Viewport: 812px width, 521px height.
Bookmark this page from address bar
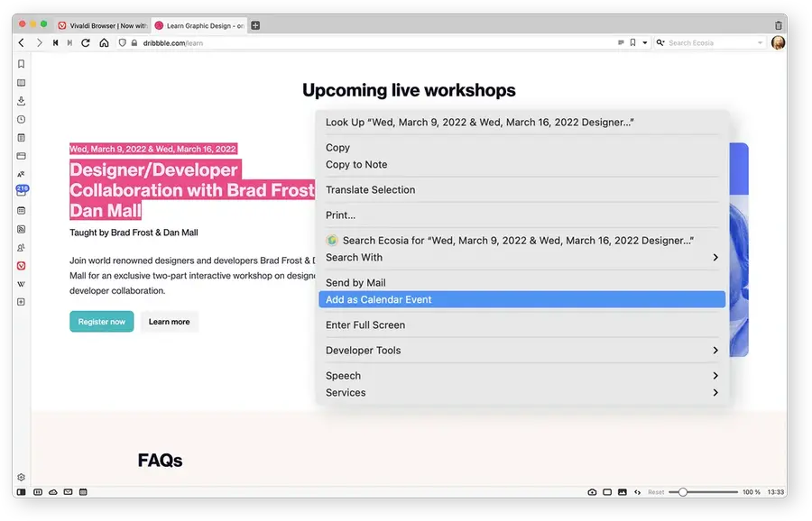632,43
